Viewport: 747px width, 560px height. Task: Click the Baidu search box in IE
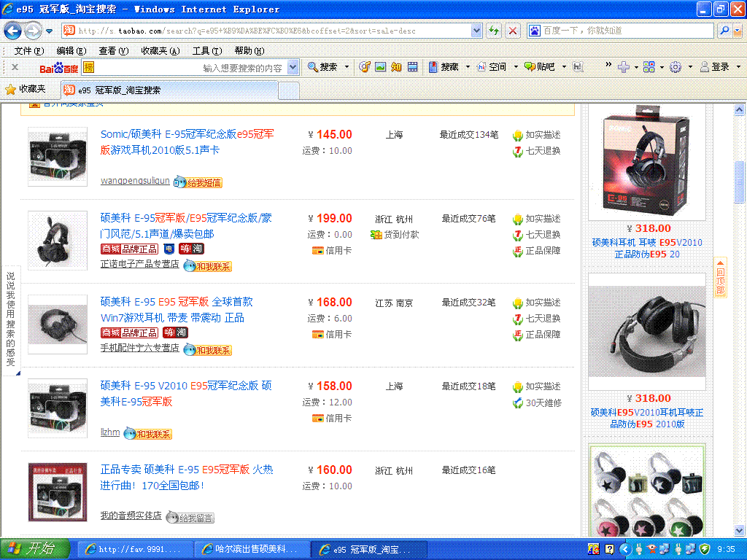pos(620,31)
